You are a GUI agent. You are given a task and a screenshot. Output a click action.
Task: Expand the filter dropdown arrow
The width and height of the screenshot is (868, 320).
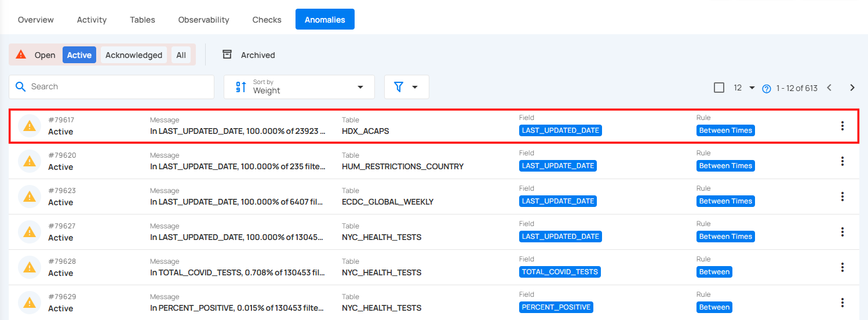(x=415, y=87)
